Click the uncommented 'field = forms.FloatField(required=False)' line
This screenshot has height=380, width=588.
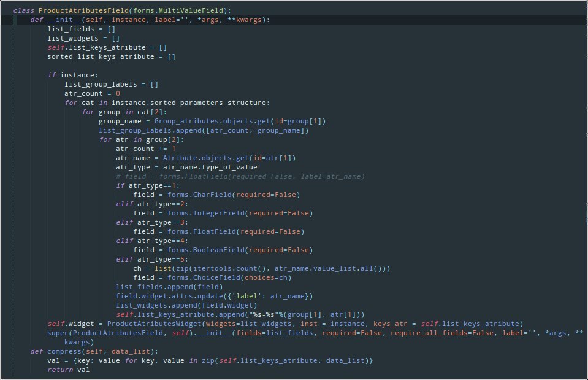[219, 231]
